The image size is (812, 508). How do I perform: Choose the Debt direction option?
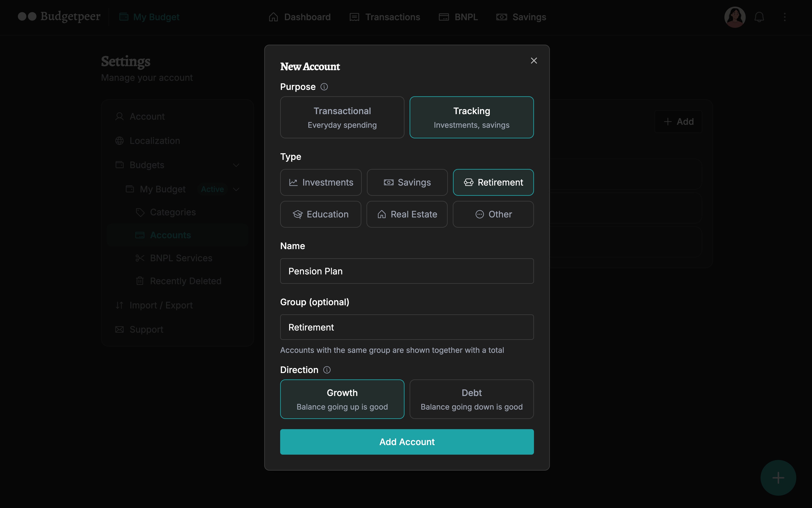click(471, 399)
